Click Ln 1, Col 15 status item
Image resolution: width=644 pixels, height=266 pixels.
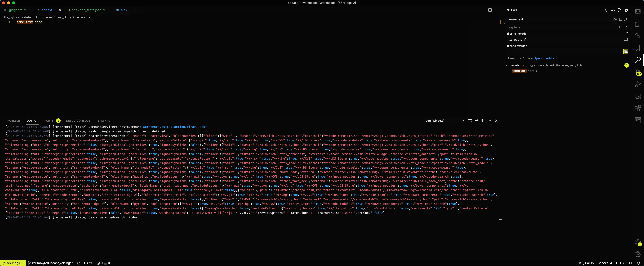point(585,263)
